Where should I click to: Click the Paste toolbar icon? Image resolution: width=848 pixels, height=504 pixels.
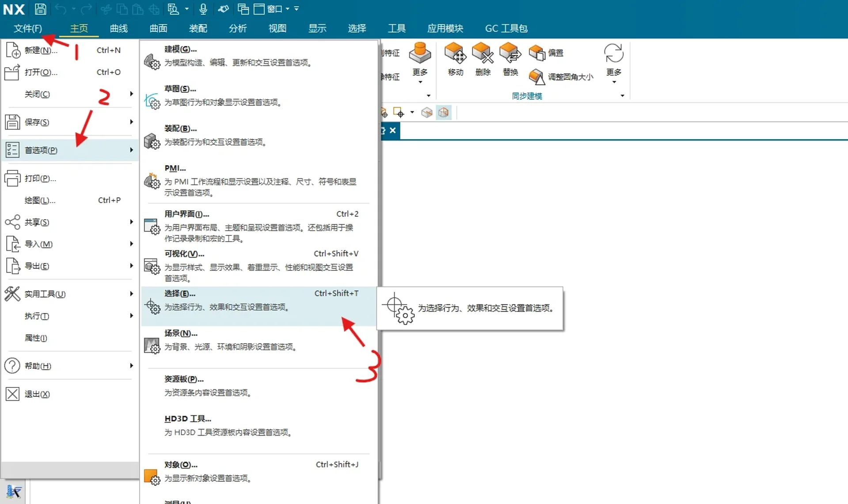137,9
